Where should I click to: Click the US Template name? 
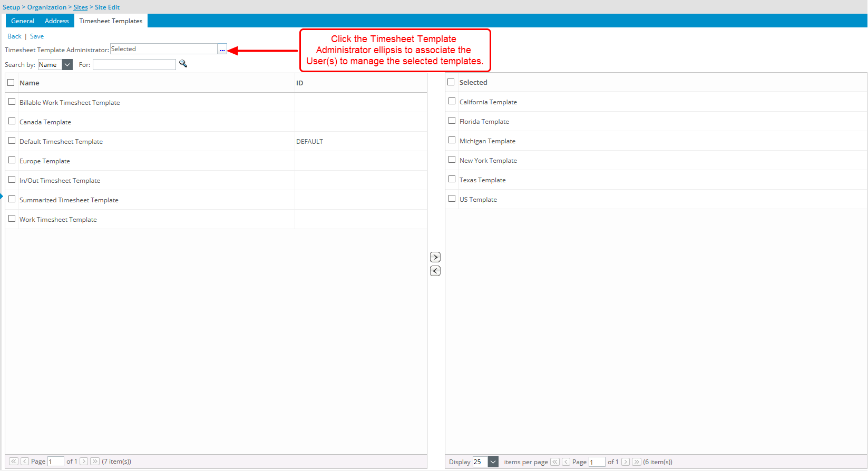click(x=478, y=199)
